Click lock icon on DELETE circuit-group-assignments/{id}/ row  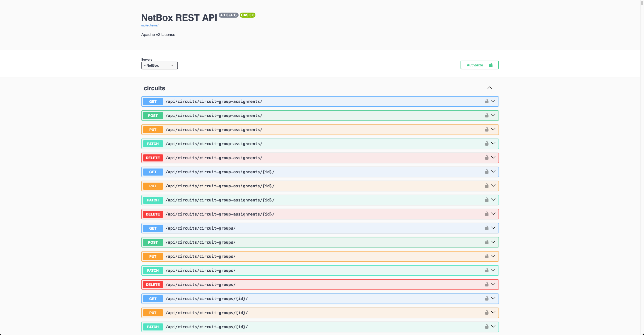[486, 214]
